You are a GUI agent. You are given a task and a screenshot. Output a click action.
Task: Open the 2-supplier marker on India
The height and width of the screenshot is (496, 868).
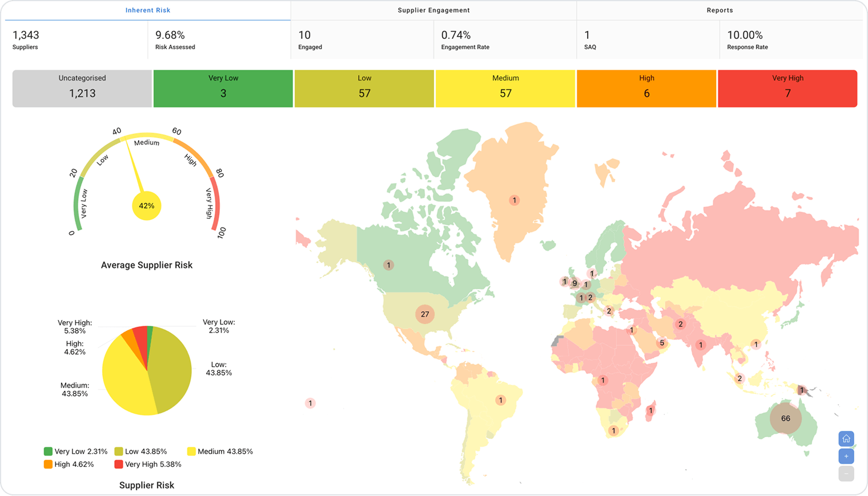pyautogui.click(x=680, y=323)
